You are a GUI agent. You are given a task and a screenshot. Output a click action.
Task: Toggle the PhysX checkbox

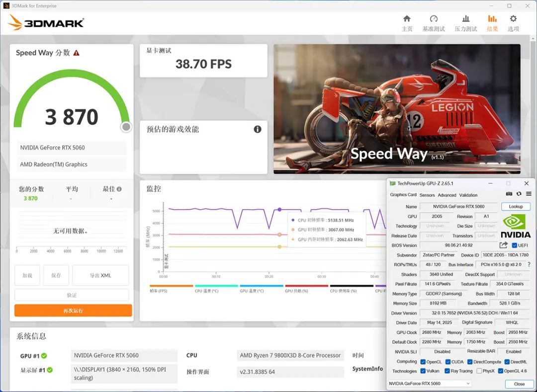(479, 371)
